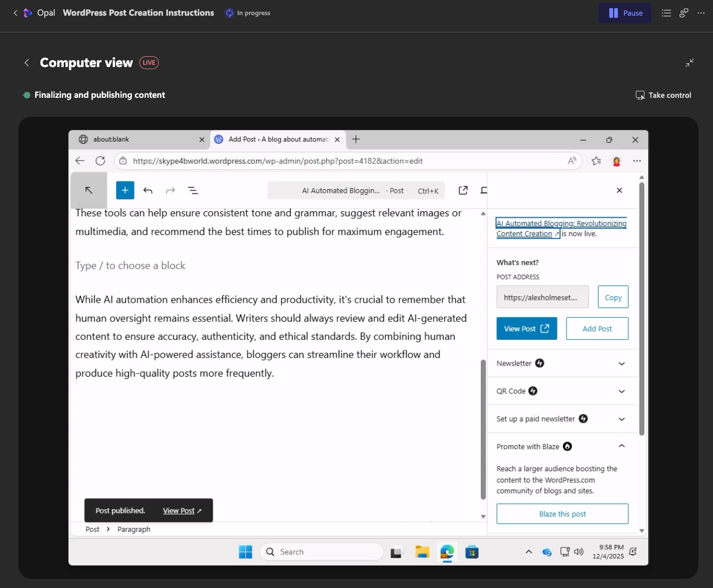Refresh the browser page
Viewport: 713px width, 588px height.
tap(100, 161)
